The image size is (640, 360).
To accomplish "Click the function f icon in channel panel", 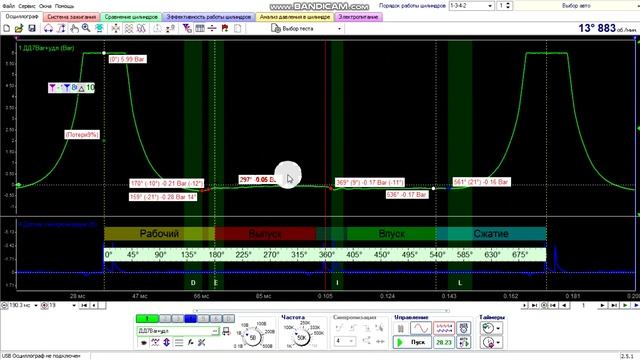I will (x=190, y=342).
